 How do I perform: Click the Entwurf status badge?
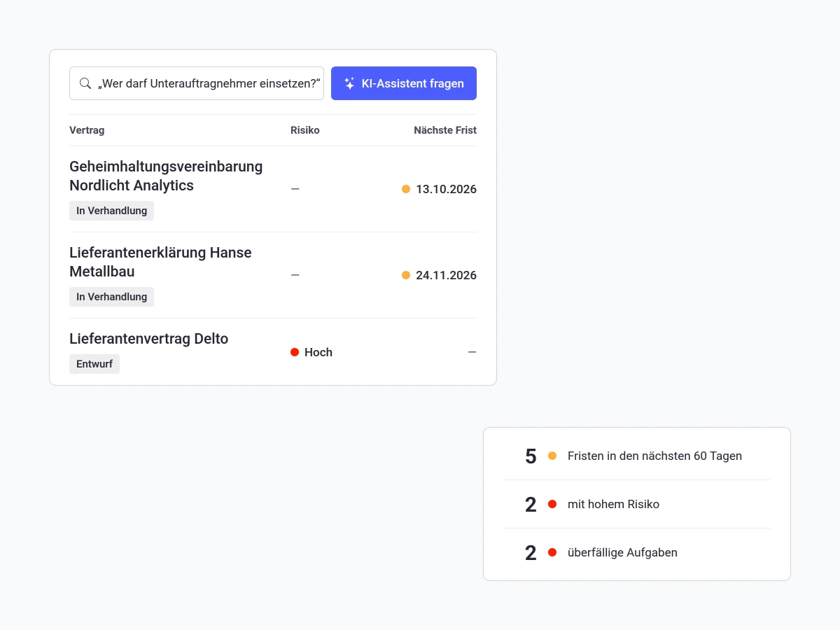[x=94, y=364]
